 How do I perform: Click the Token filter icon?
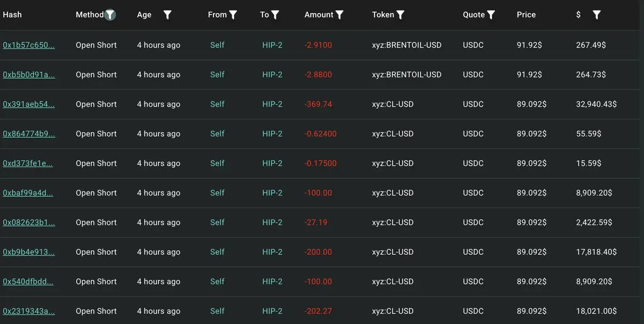click(x=400, y=15)
